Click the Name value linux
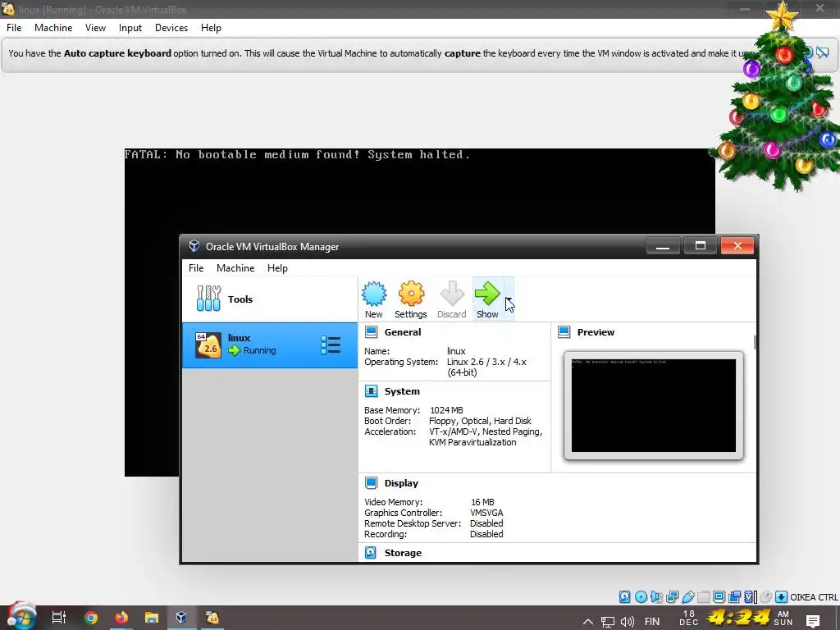The image size is (840, 630). [x=456, y=351]
